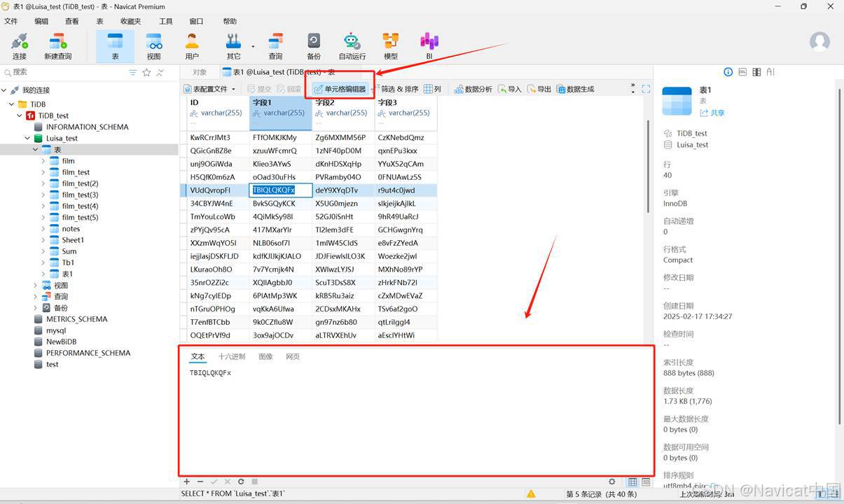Switch to form view icon
844x504 pixels.
pyautogui.click(x=645, y=482)
